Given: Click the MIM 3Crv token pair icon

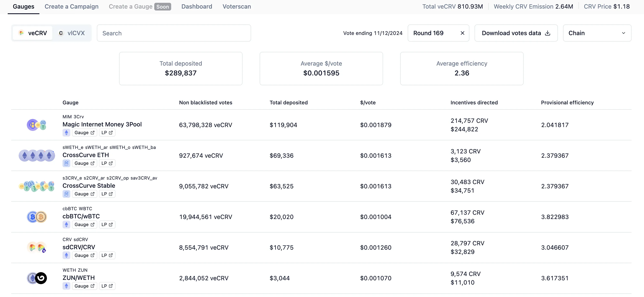Looking at the screenshot, I should point(36,125).
